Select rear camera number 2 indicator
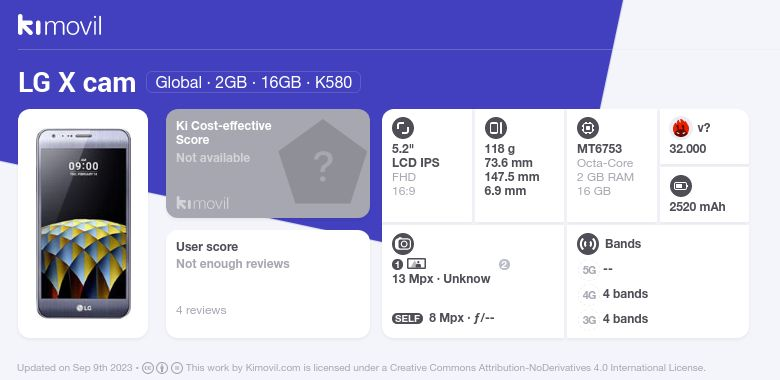Viewport: 780px width, 380px height. [x=504, y=265]
